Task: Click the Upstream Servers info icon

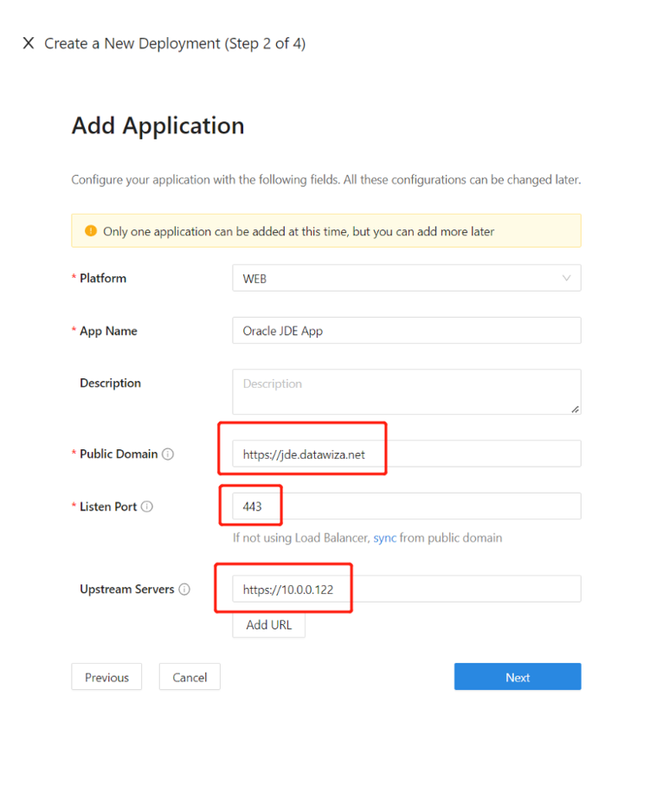Action: tap(184, 590)
